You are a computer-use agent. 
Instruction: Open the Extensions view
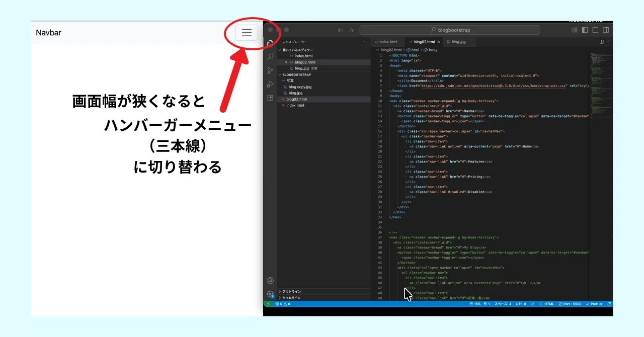point(270,98)
